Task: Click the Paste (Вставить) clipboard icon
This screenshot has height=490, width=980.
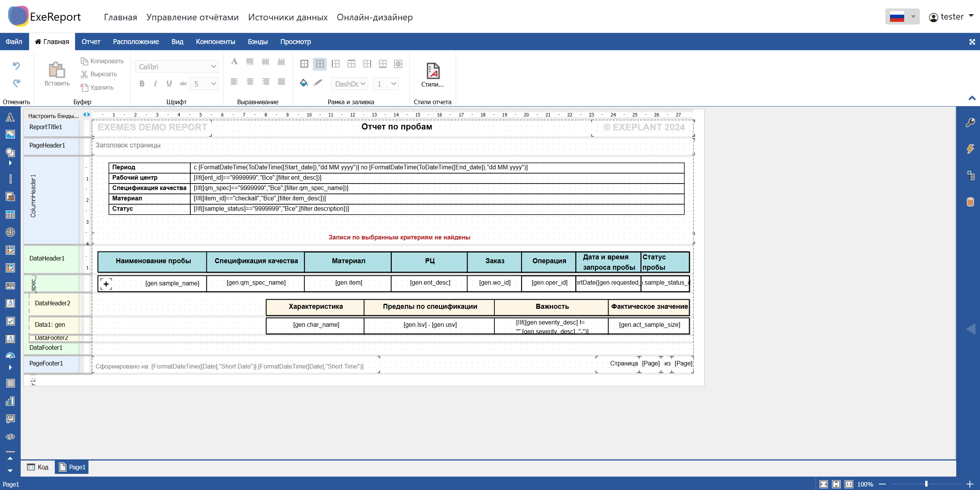Action: pyautogui.click(x=57, y=70)
